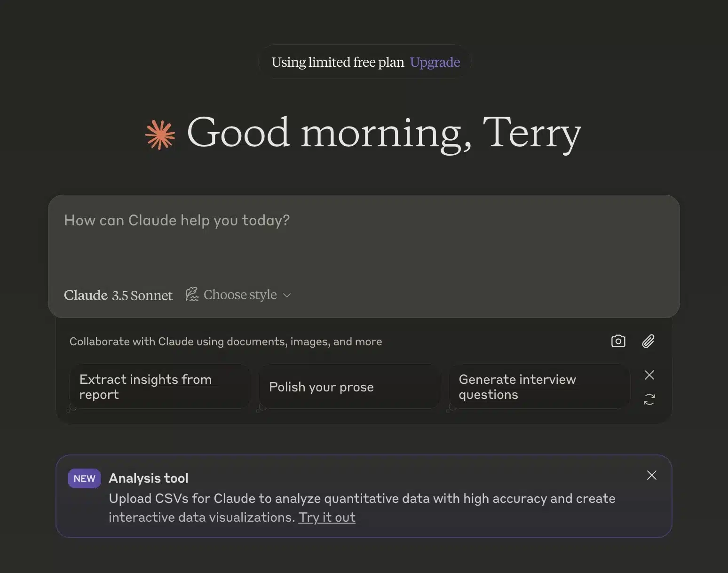Click the orange Claude starburst logo
Image resolution: width=728 pixels, height=573 pixels.
(160, 135)
